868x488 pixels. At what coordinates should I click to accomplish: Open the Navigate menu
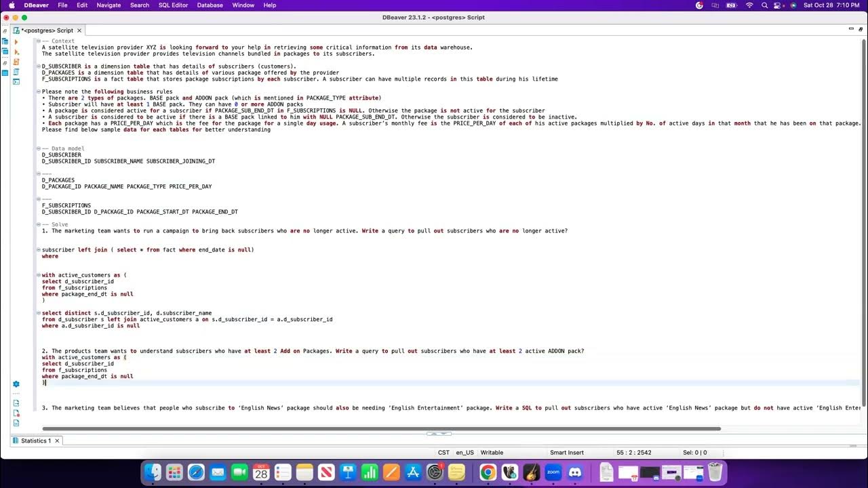[x=108, y=5]
